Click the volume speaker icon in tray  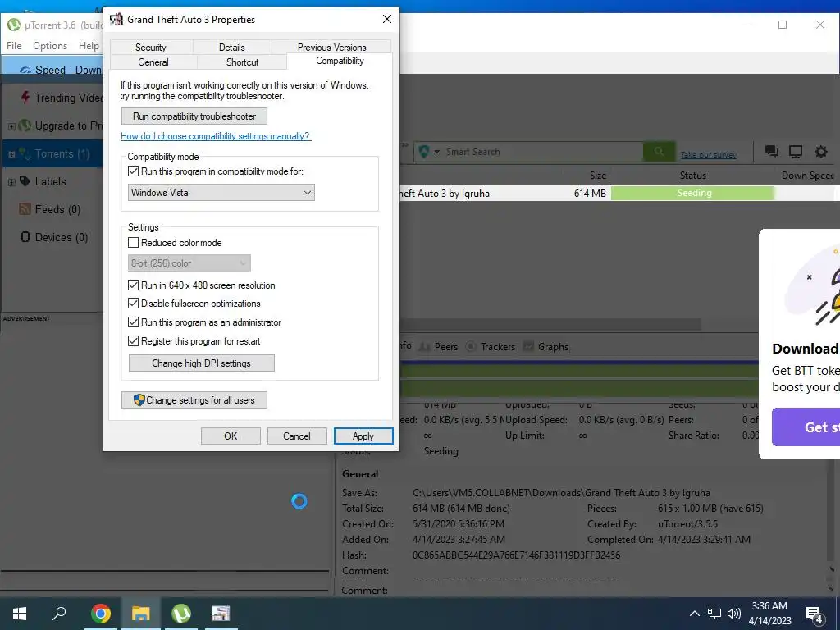pos(734,614)
